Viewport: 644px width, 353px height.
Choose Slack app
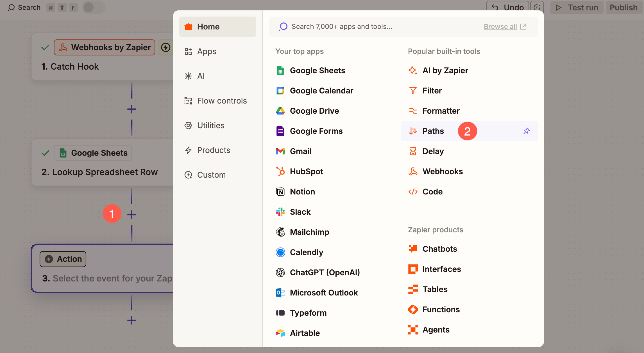tap(293, 212)
